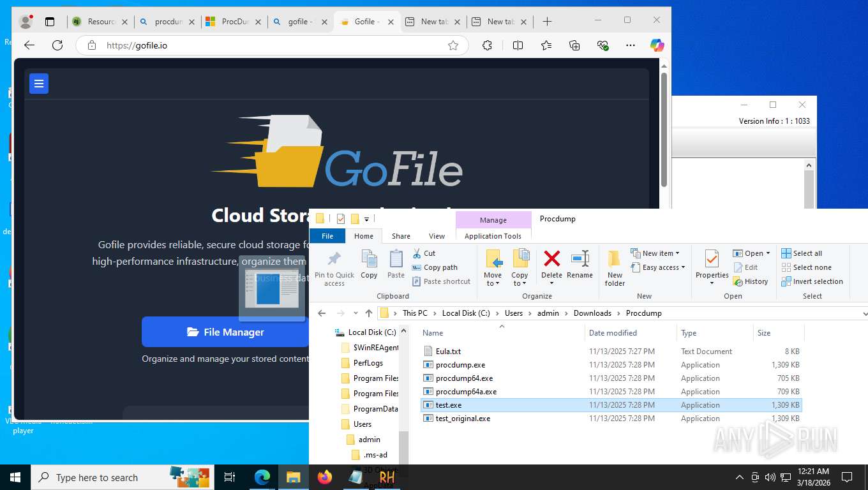Click Select all in ribbon
The image size is (868, 490).
pos(802,253)
